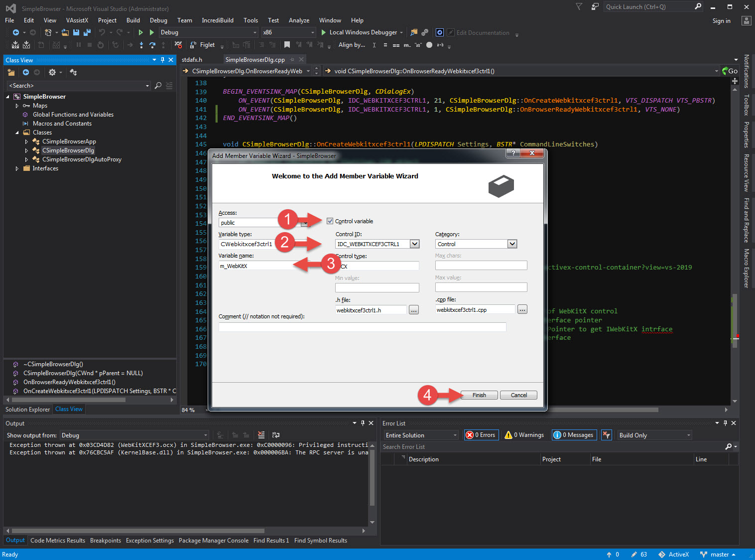Screen dimensions: 755x560
Task: Open the Category dropdown in wizard
Action: 512,244
